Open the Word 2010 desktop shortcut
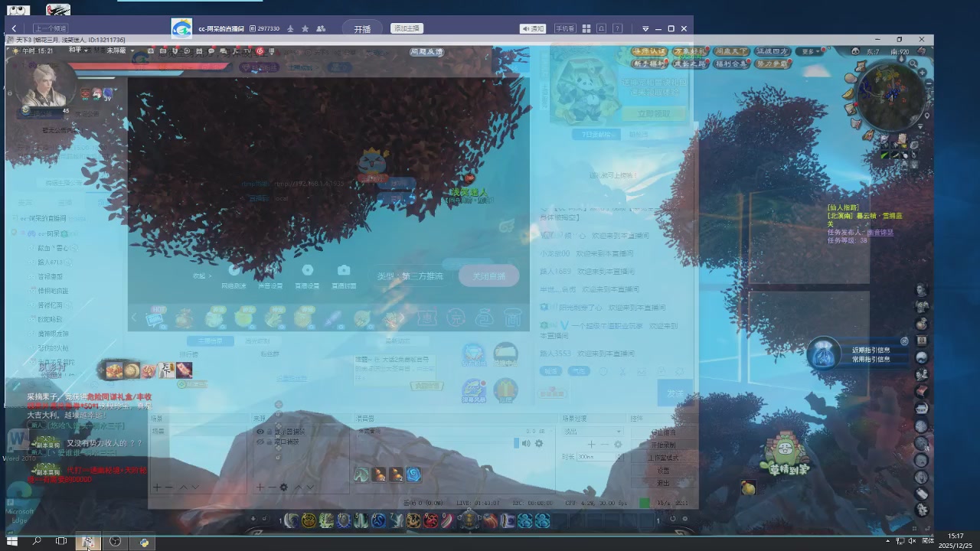The width and height of the screenshot is (980, 551). 18,445
